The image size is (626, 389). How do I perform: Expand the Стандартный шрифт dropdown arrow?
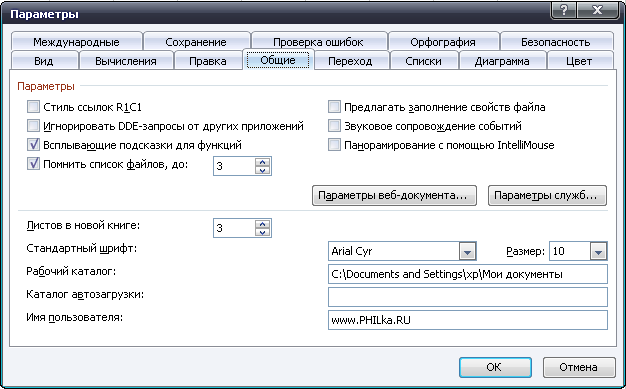click(468, 251)
